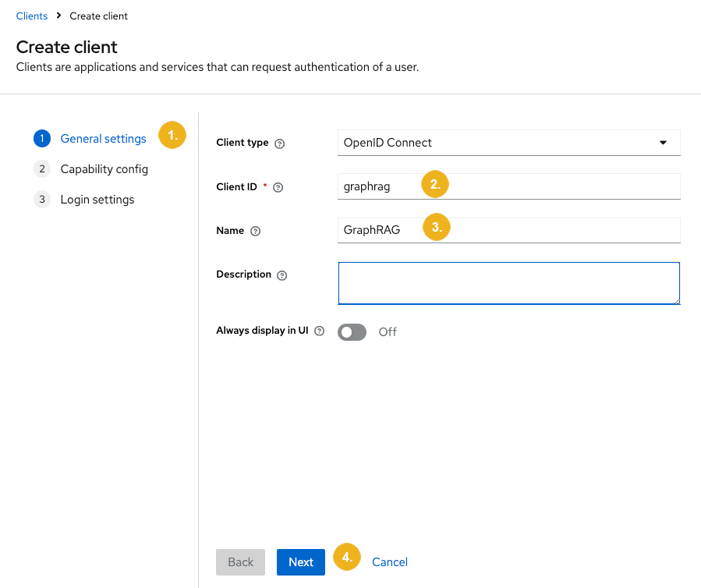Click inside the Description text area
This screenshot has width=701, height=588.
coord(508,283)
